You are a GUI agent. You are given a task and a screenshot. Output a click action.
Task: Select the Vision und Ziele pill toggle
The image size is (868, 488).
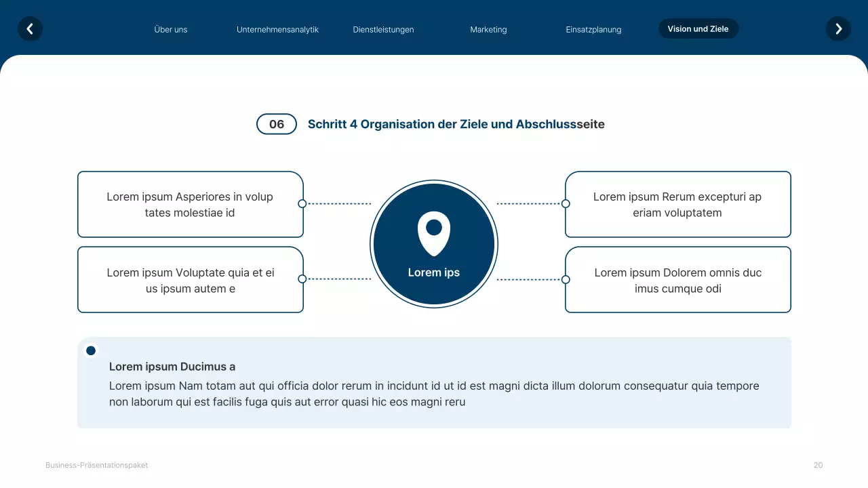[x=698, y=28]
